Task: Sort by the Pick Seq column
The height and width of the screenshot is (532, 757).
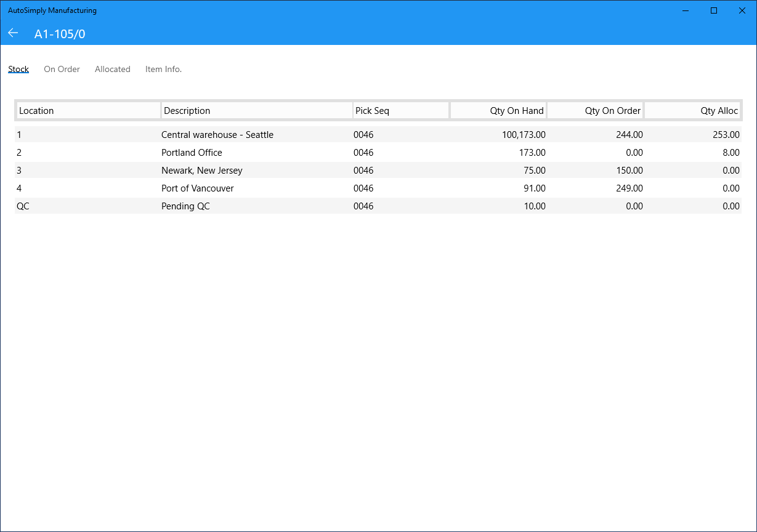Action: coord(401,111)
